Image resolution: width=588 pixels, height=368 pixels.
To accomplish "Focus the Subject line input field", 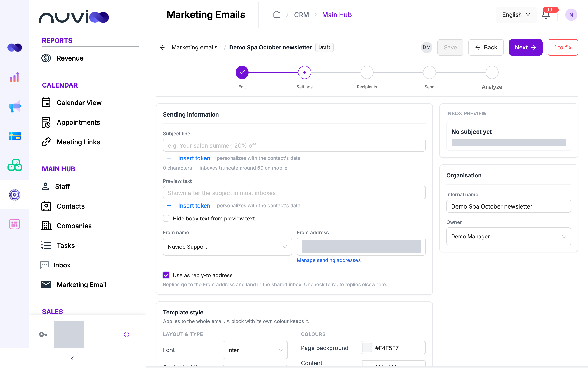I will [x=294, y=145].
